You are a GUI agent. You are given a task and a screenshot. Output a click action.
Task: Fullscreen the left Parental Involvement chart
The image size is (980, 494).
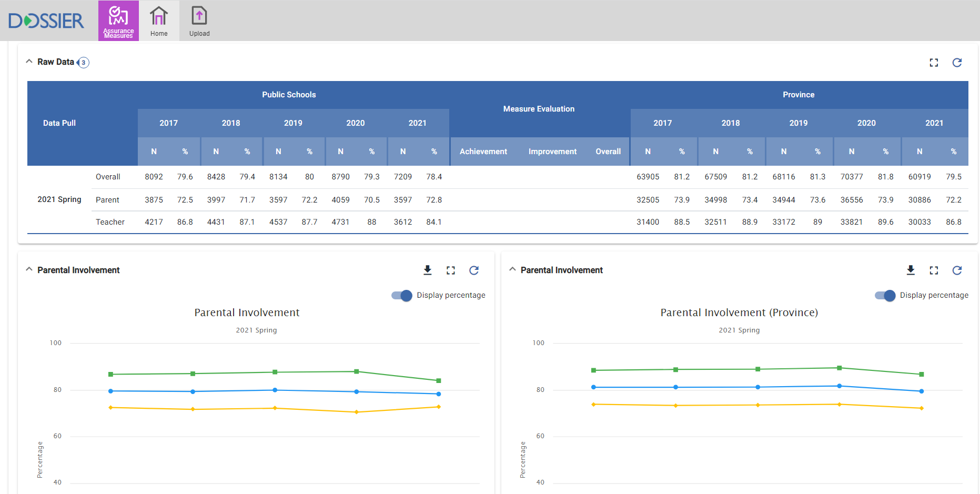451,270
